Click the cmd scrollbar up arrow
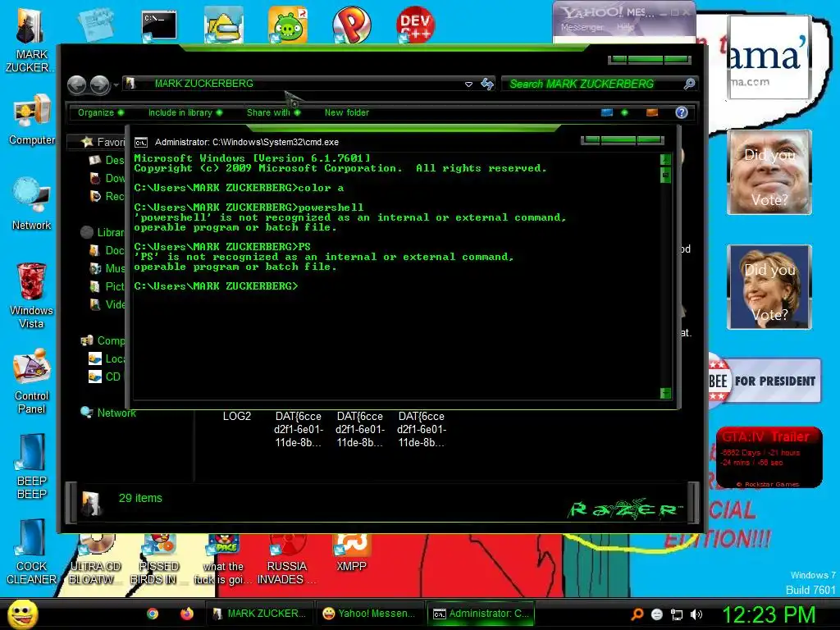The image size is (840, 630). (665, 159)
